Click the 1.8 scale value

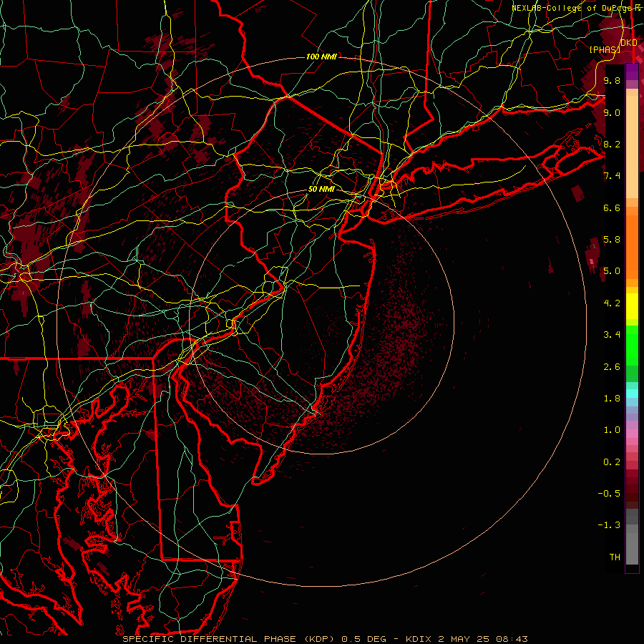612,399
